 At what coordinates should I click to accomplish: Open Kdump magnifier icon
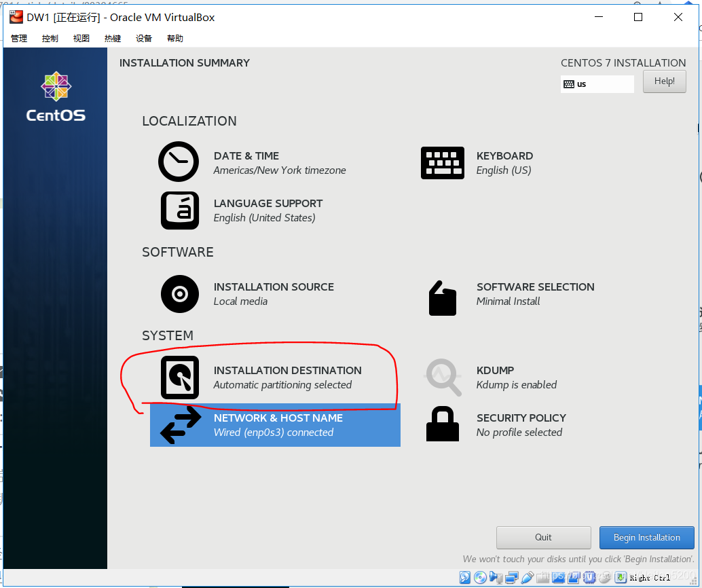click(443, 378)
